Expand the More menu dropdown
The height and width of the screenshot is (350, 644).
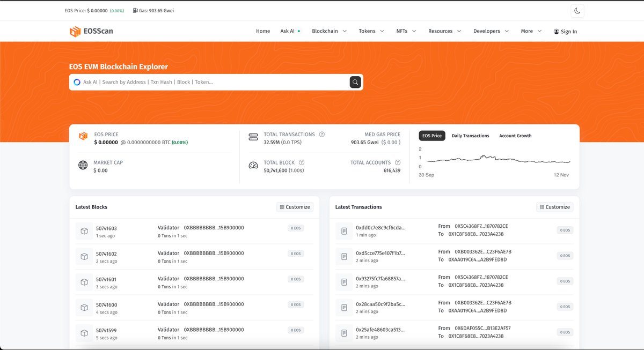(531, 31)
